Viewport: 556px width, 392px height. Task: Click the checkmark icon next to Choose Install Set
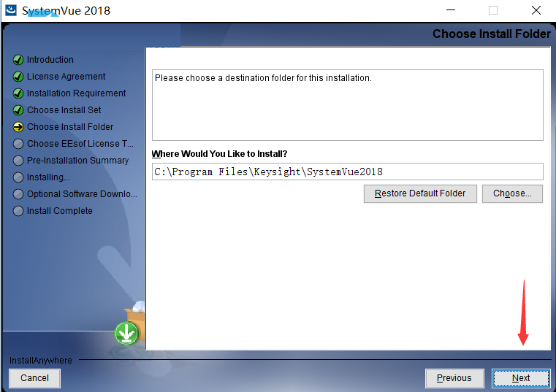18,110
